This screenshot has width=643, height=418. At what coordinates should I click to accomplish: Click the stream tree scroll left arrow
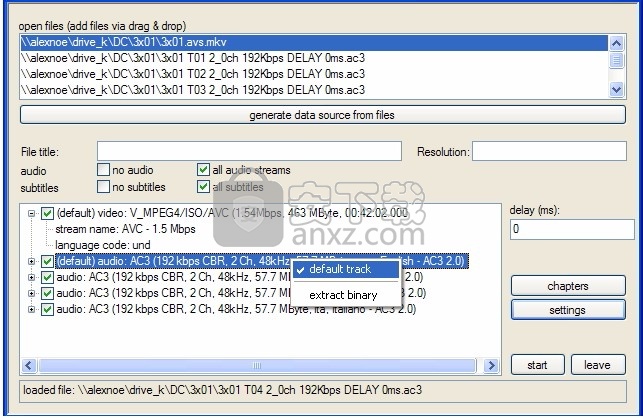pos(28,365)
